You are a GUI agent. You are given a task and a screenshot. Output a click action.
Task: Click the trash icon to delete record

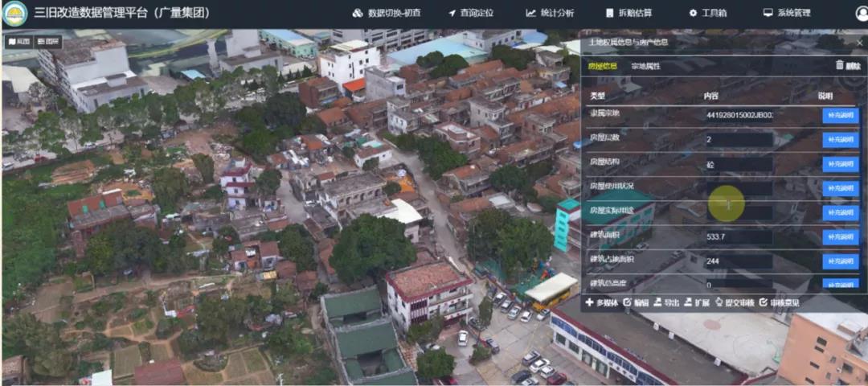(x=840, y=66)
